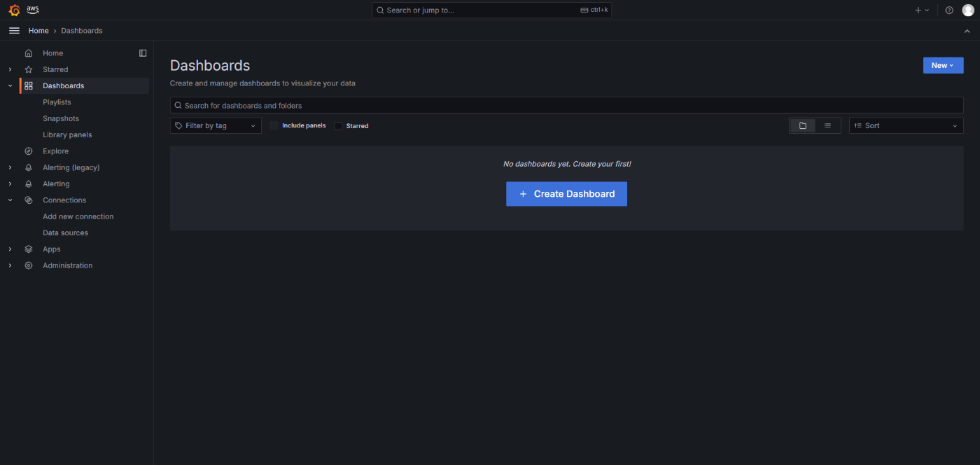
Task: Open Playlists in sidebar
Action: [57, 102]
